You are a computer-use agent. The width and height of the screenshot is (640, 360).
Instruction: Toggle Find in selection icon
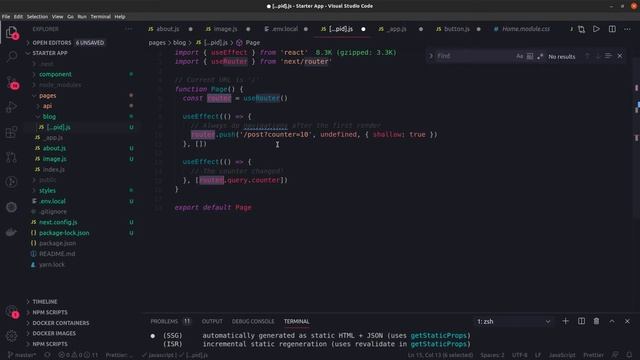pyautogui.click(x=608, y=56)
